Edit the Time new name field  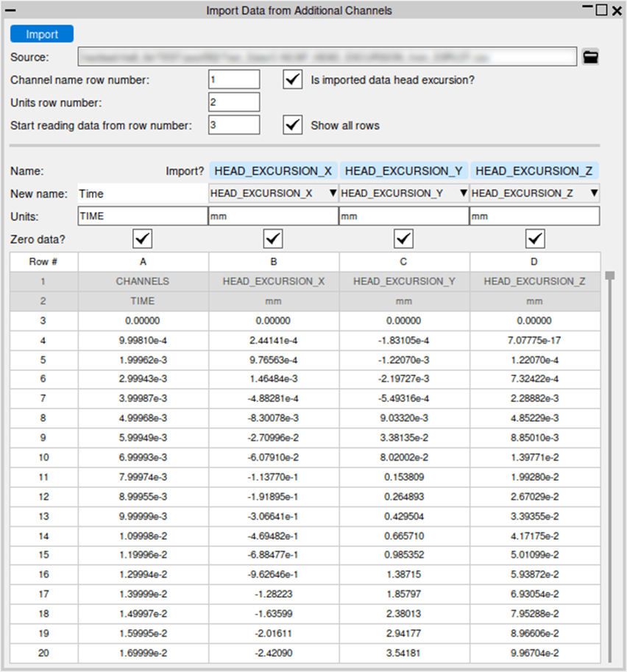(143, 194)
